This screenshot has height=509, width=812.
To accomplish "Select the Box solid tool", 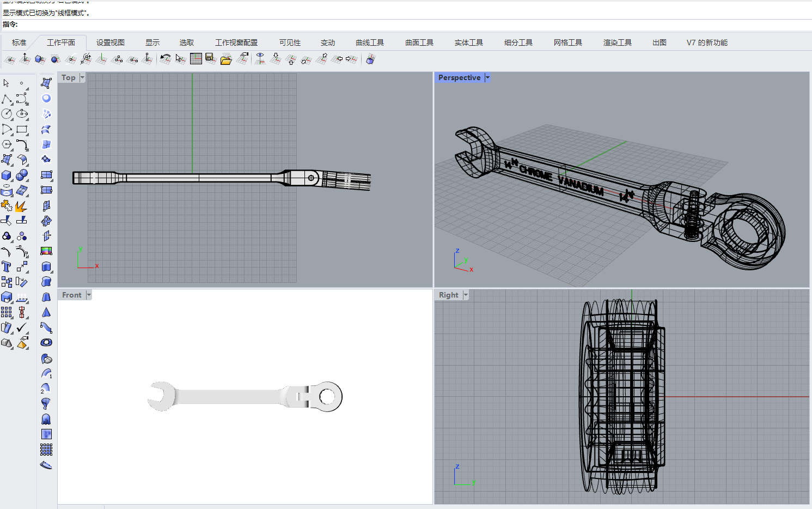I will [7, 175].
